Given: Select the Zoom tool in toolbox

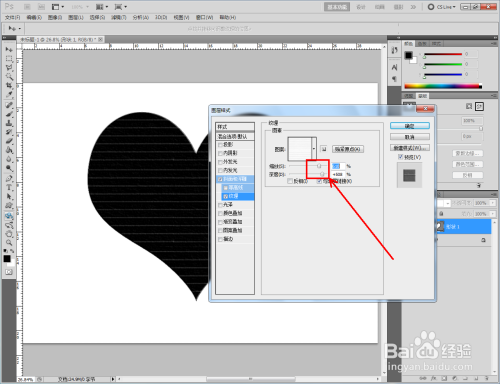Looking at the screenshot, I should pos(9,243).
